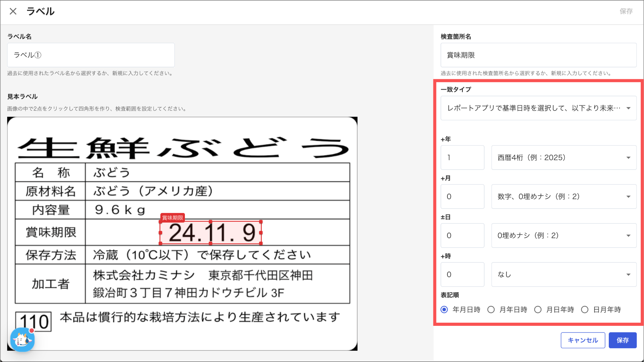The height and width of the screenshot is (362, 644).
Task: Select 月年日時 display order
Action: pyautogui.click(x=491, y=309)
